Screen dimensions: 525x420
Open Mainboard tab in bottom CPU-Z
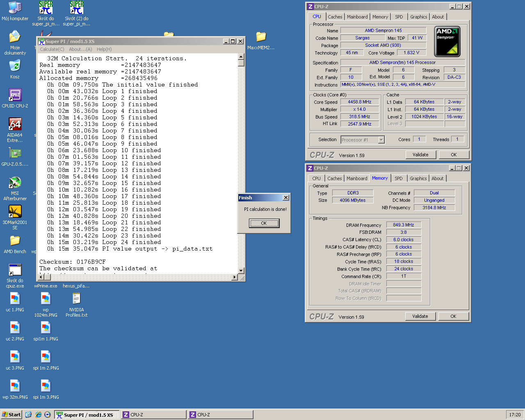(357, 178)
